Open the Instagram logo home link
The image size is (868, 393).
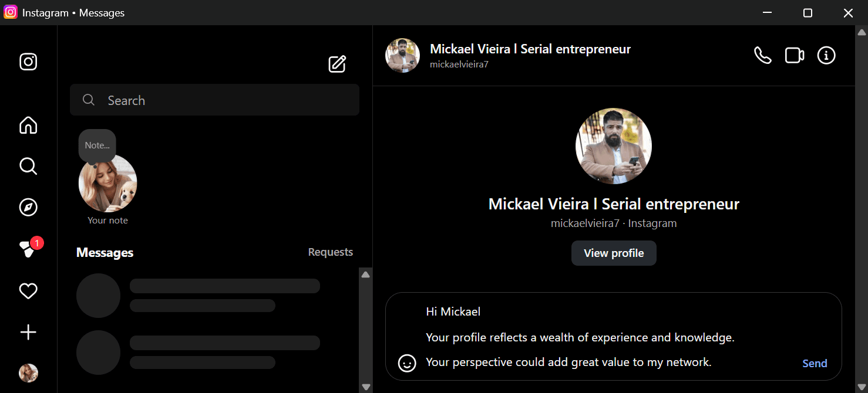[x=28, y=62]
